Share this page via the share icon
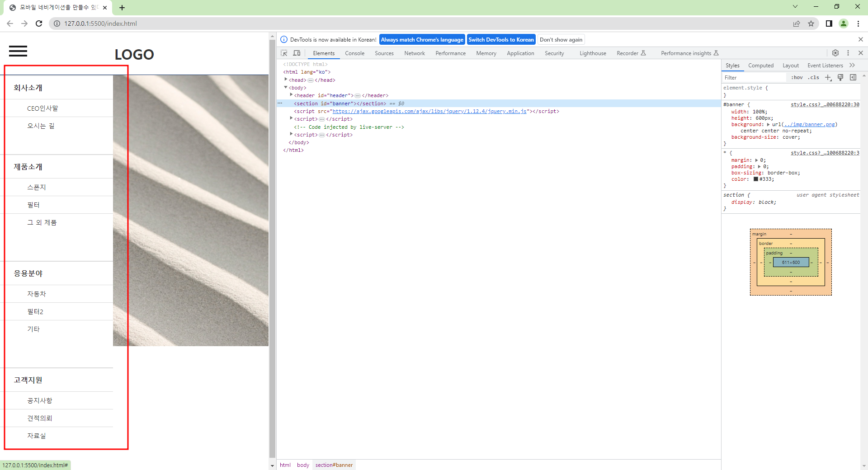 pyautogui.click(x=797, y=23)
